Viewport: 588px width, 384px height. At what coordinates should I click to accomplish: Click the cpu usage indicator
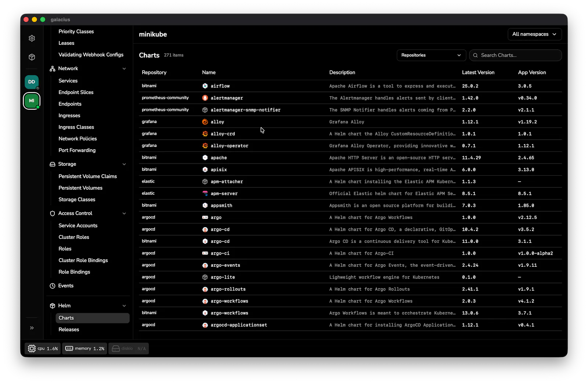43,348
